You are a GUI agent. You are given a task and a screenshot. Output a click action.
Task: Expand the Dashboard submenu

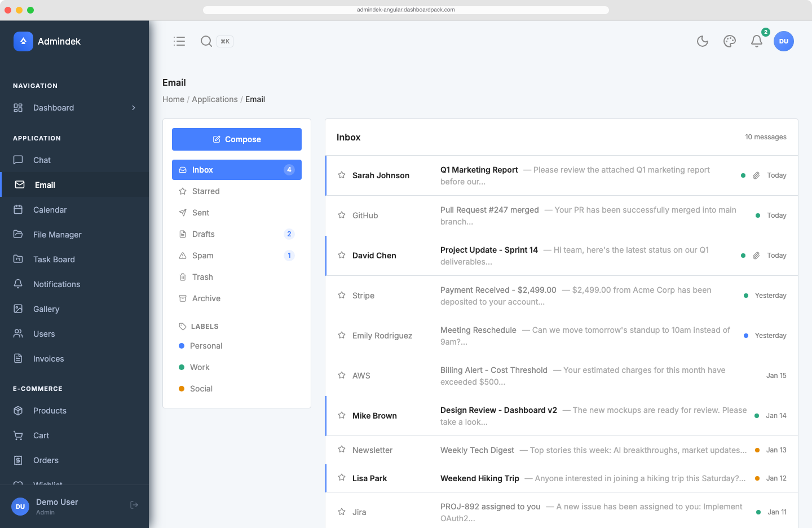coord(134,108)
